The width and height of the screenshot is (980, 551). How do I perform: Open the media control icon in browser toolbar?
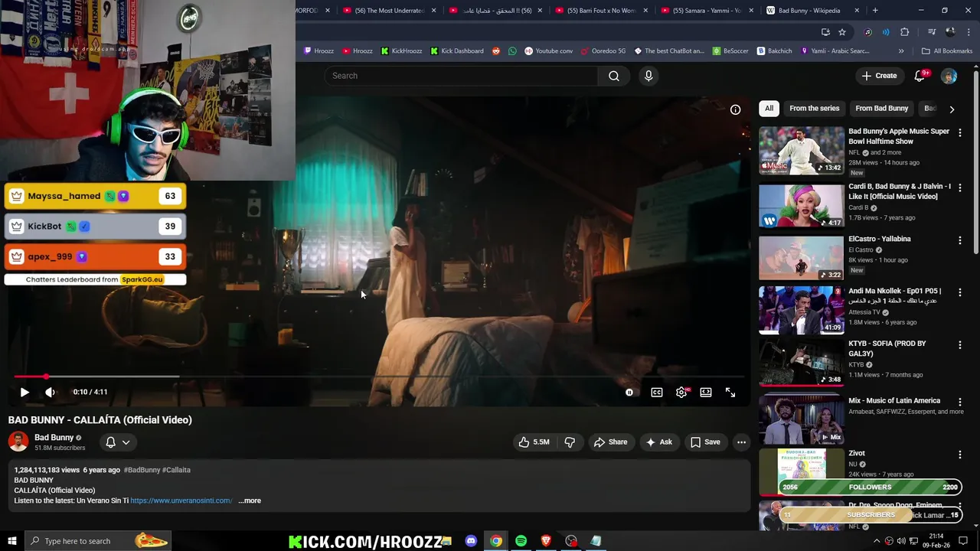(932, 32)
